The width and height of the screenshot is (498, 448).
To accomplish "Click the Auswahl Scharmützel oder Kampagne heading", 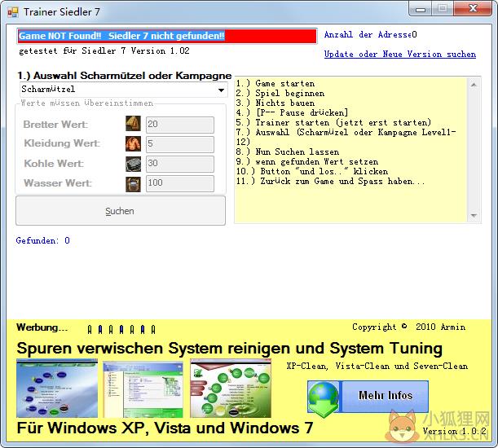I will click(124, 76).
